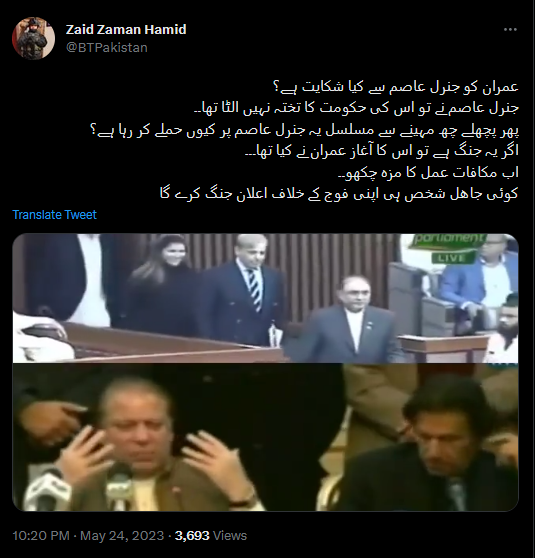This screenshot has height=558, width=535.
Task: Click the lower-left video frame with the microphones
Action: point(177,437)
